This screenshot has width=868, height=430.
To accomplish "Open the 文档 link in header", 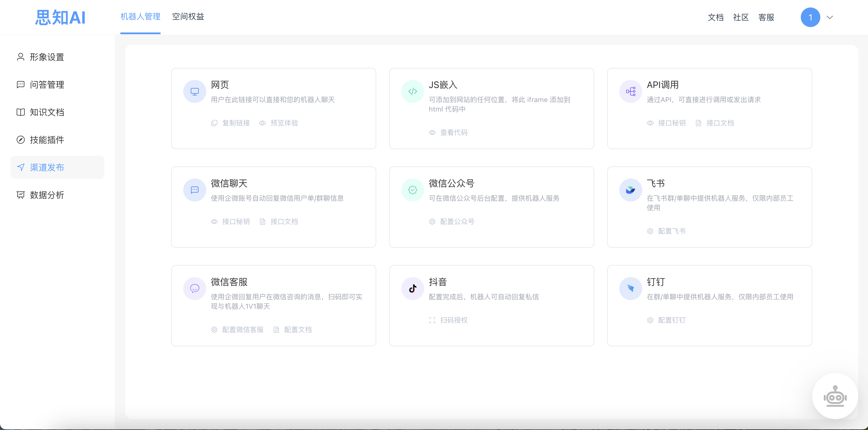I will (x=715, y=18).
